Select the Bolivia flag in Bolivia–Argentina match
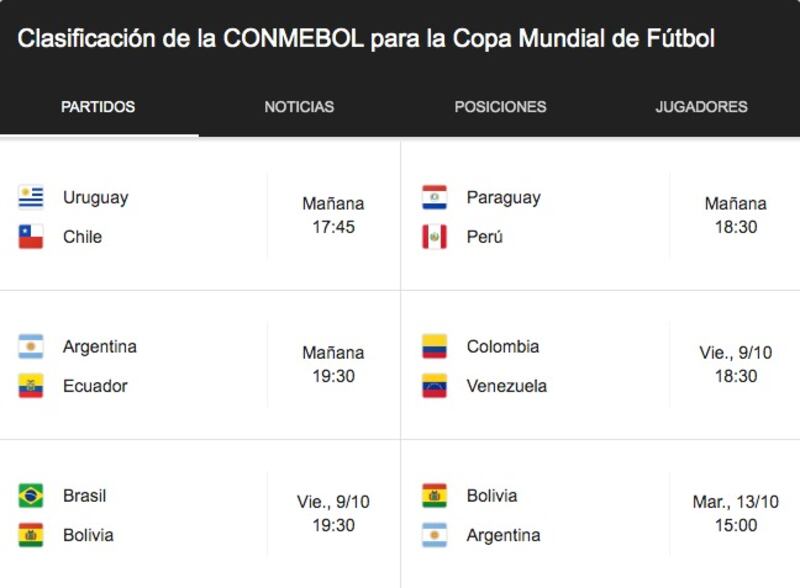This screenshot has width=800, height=588. [434, 496]
